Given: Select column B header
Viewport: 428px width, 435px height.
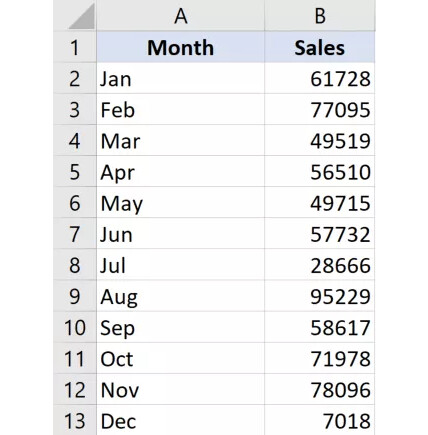Looking at the screenshot, I should pyautogui.click(x=320, y=16).
